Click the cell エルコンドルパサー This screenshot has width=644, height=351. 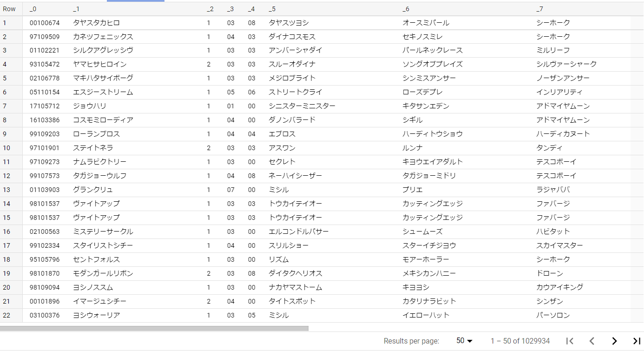coord(299,232)
